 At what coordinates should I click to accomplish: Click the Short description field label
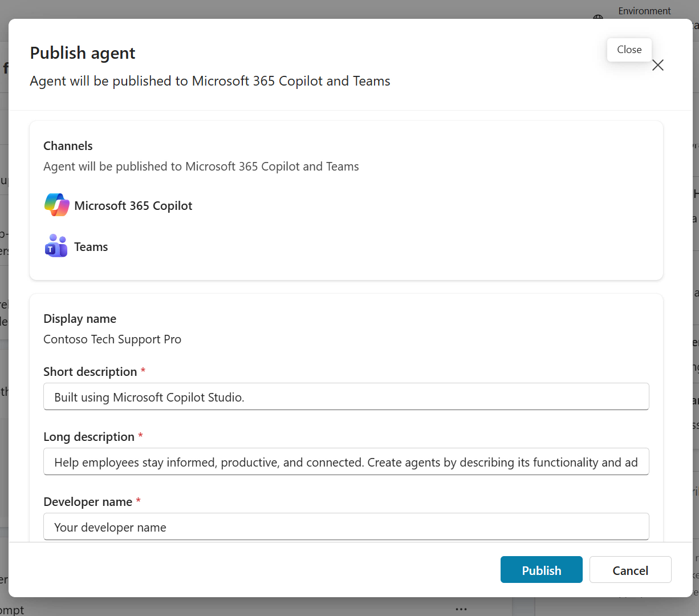(90, 372)
